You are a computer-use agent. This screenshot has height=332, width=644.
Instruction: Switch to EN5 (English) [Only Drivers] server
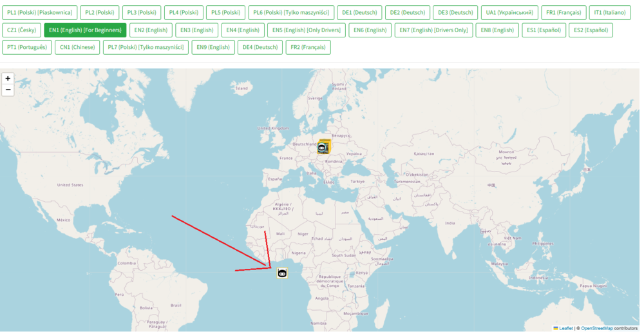pos(307,30)
